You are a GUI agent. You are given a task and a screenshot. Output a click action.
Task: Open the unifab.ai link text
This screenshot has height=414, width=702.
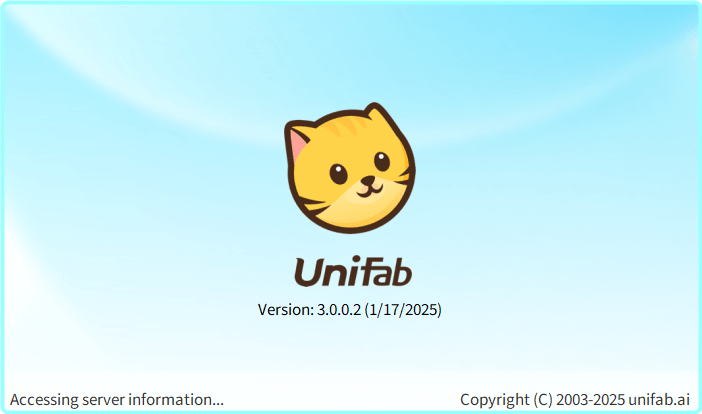click(x=659, y=400)
